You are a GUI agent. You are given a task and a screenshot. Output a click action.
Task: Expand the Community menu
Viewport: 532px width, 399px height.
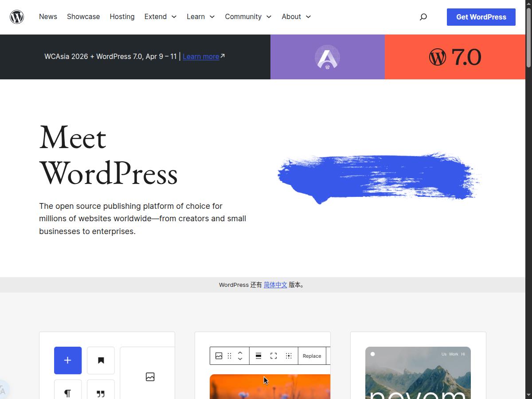[247, 16]
